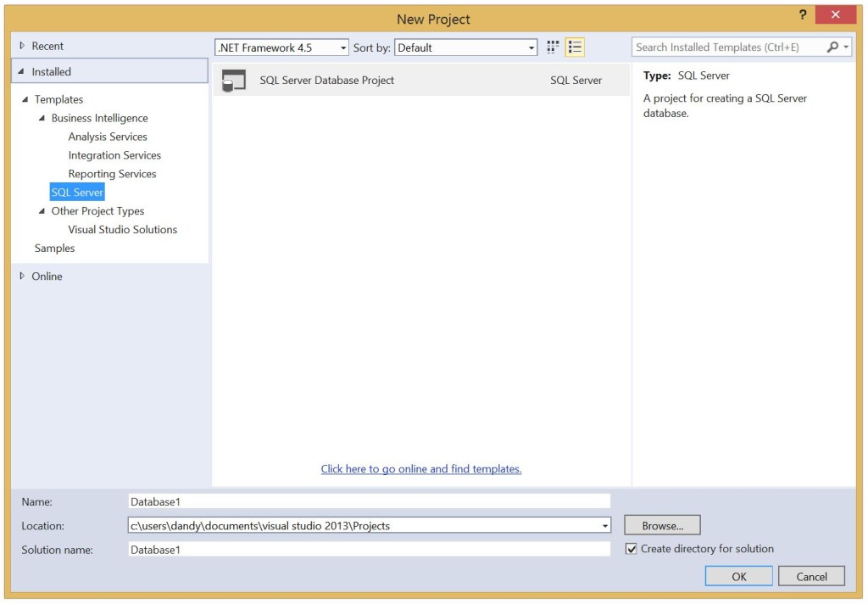
Task: Click the Browse... button
Action: pyautogui.click(x=663, y=526)
